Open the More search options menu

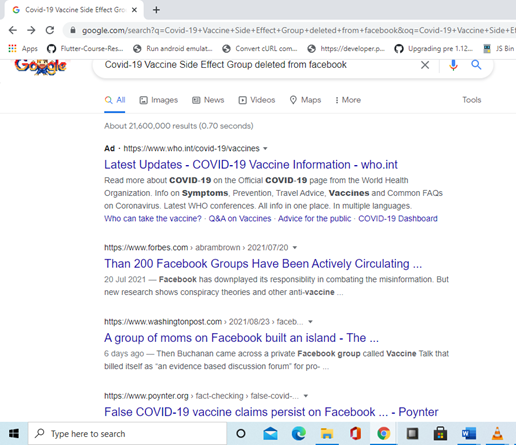coord(348,100)
